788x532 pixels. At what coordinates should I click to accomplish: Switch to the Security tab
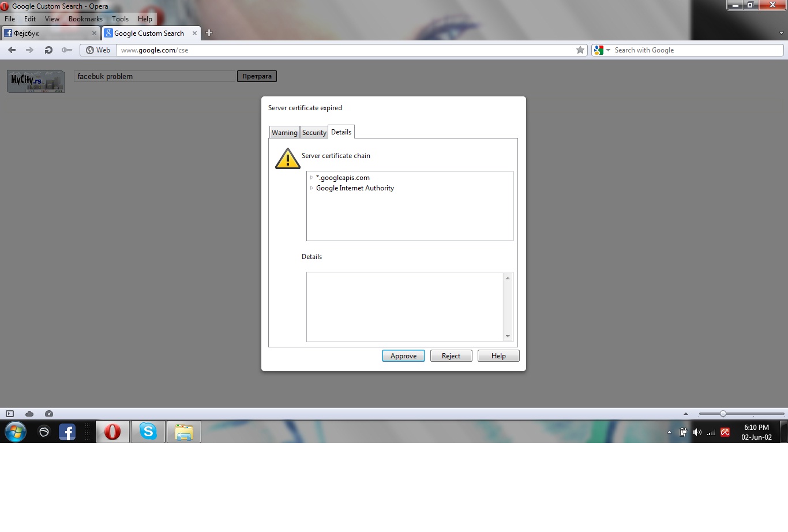point(314,133)
